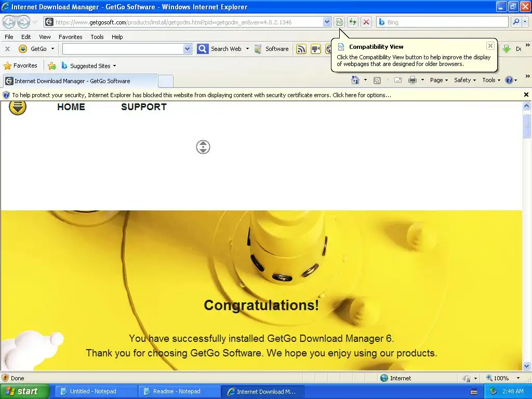The width and height of the screenshot is (532, 399).
Task: Click the Home icon in command bar
Action: pos(355,80)
